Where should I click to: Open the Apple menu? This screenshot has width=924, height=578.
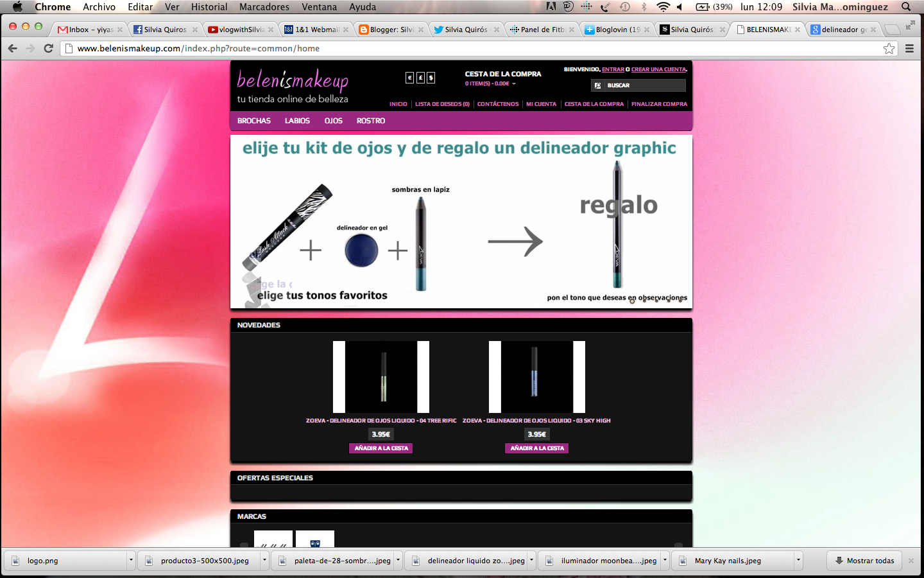[17, 6]
